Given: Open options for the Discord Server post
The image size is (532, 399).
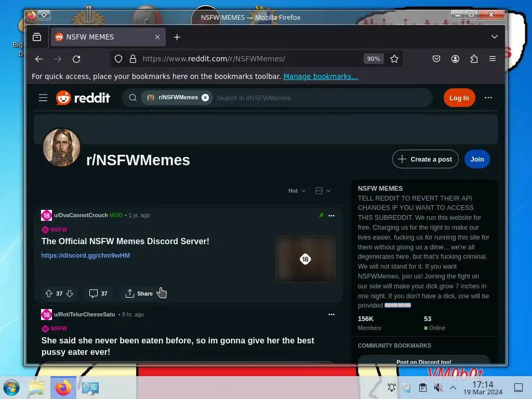Looking at the screenshot, I should 331,216.
